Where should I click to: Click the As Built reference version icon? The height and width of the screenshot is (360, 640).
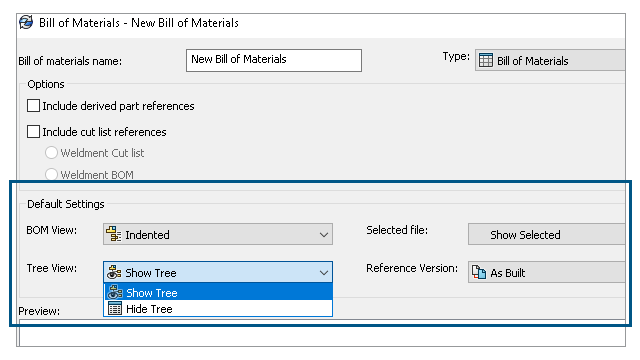pyautogui.click(x=479, y=272)
